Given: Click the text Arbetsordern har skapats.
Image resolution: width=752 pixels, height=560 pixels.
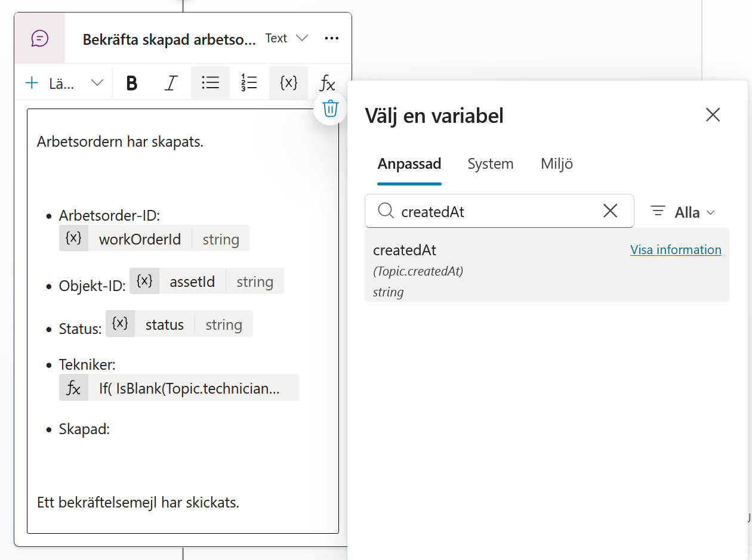Looking at the screenshot, I should 120,142.
